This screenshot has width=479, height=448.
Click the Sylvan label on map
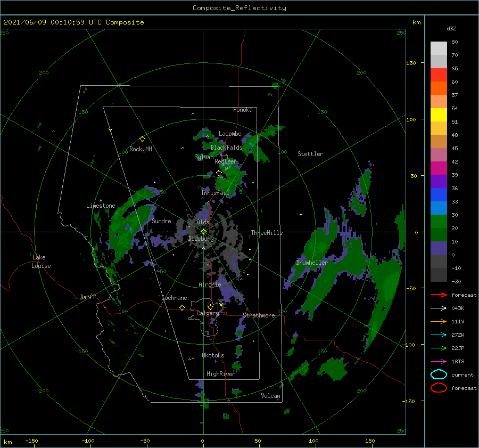click(204, 157)
